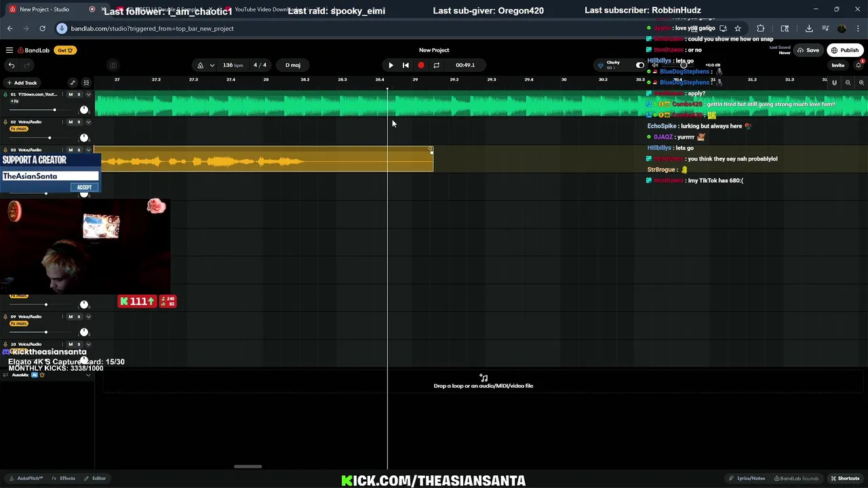Expand track 09 options chevron
Image resolution: width=868 pixels, height=488 pixels.
[88, 317]
